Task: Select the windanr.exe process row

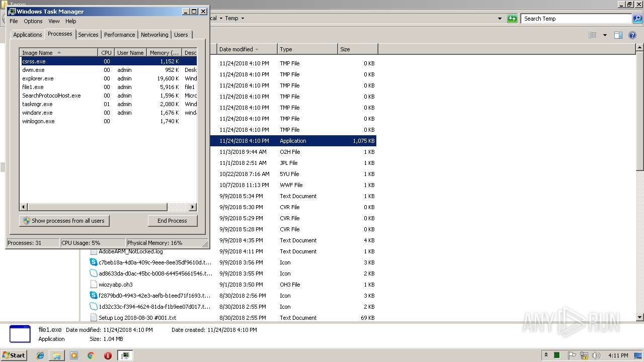Action: click(108, 113)
